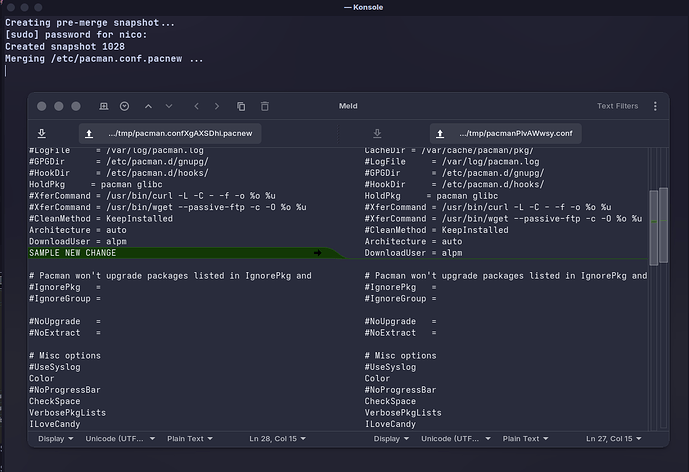689x472 pixels.
Task: Click wget #XferCommand line in left pane
Action: (x=168, y=207)
